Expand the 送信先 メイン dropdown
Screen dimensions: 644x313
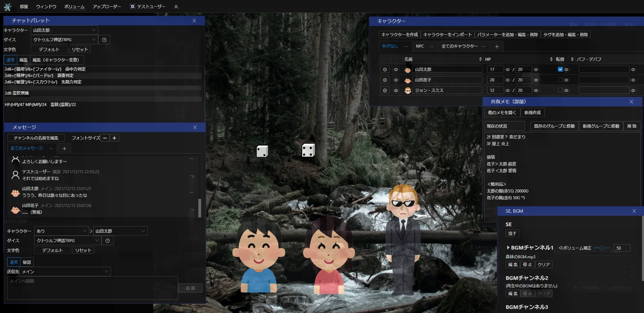[x=65, y=271]
